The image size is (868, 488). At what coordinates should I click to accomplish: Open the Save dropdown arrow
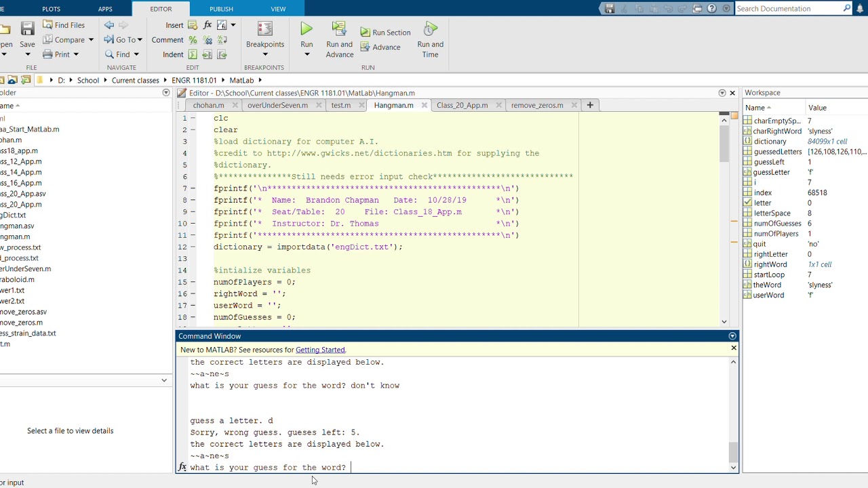pyautogui.click(x=27, y=55)
